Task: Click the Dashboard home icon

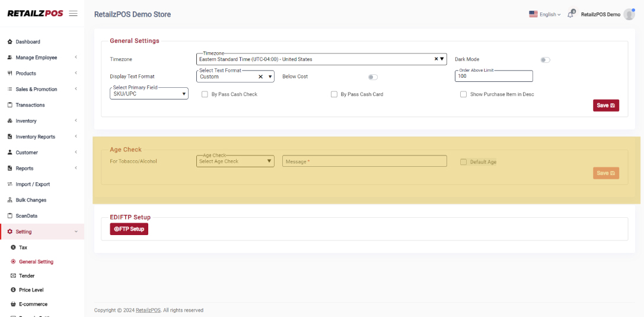Action: pyautogui.click(x=10, y=42)
